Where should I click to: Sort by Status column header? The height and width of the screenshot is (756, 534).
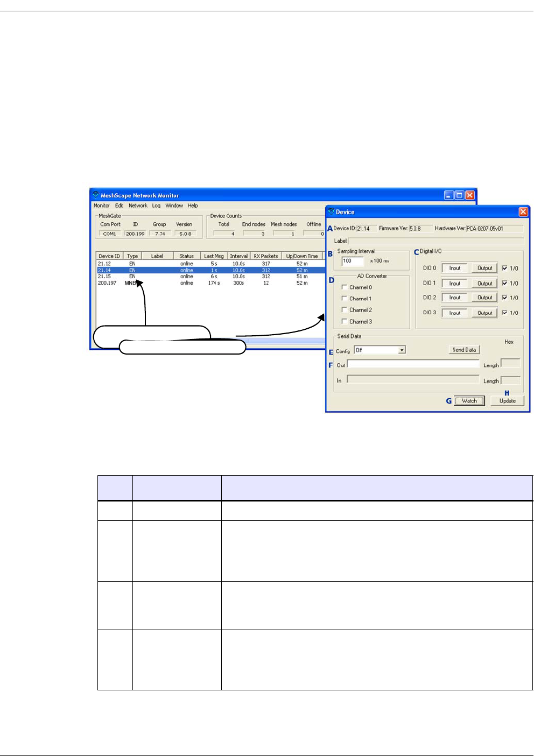click(187, 256)
